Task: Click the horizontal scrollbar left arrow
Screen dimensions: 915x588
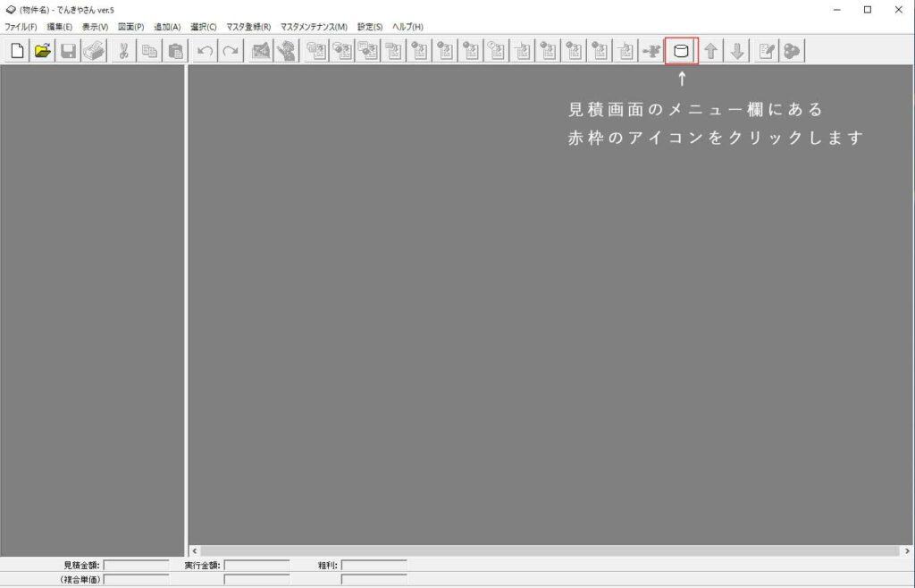Action: click(x=195, y=550)
